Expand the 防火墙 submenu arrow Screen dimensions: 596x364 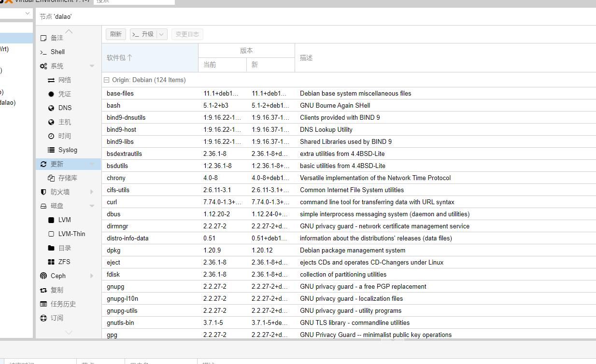pos(92,192)
